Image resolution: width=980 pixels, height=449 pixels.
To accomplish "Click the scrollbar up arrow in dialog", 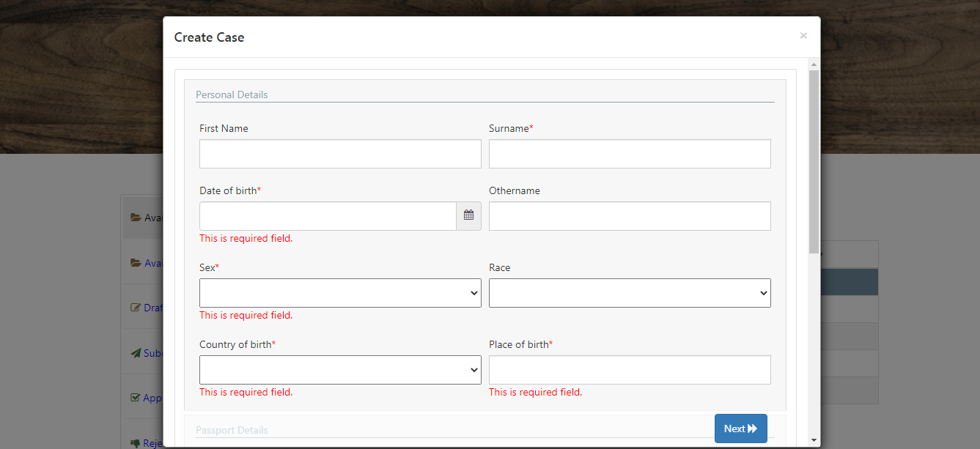I will tap(814, 65).
